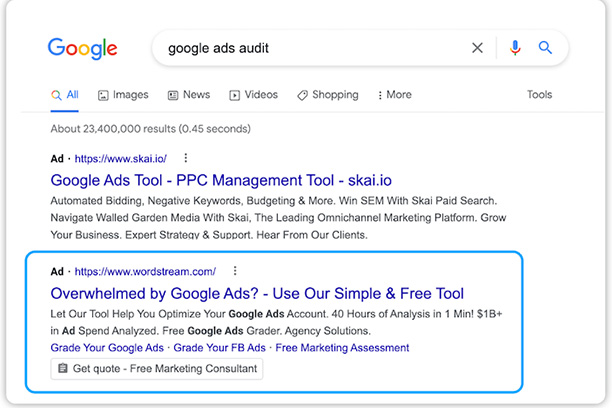The height and width of the screenshot is (408, 612).
Task: Click the 'Ad' label beside the skai.io URL
Action: coord(57,159)
